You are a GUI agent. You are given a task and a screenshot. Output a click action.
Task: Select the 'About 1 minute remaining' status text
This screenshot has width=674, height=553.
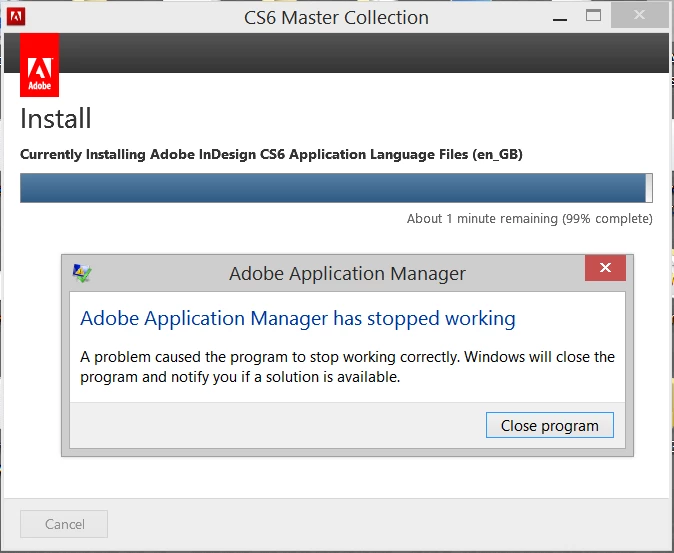530,219
